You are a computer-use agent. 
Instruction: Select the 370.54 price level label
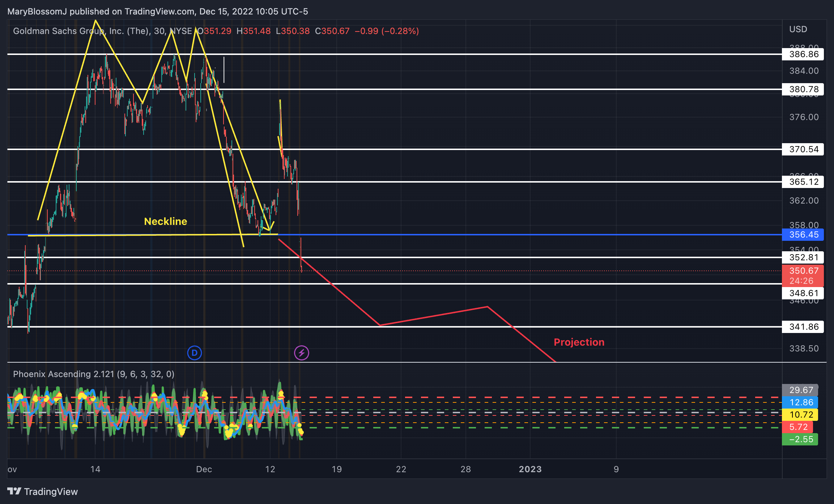pyautogui.click(x=803, y=149)
